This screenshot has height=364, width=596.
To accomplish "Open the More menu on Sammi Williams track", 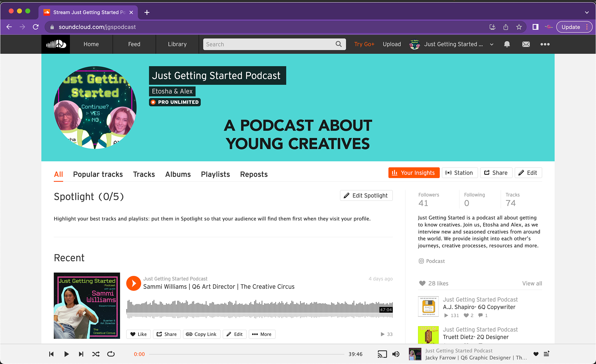I will (262, 334).
